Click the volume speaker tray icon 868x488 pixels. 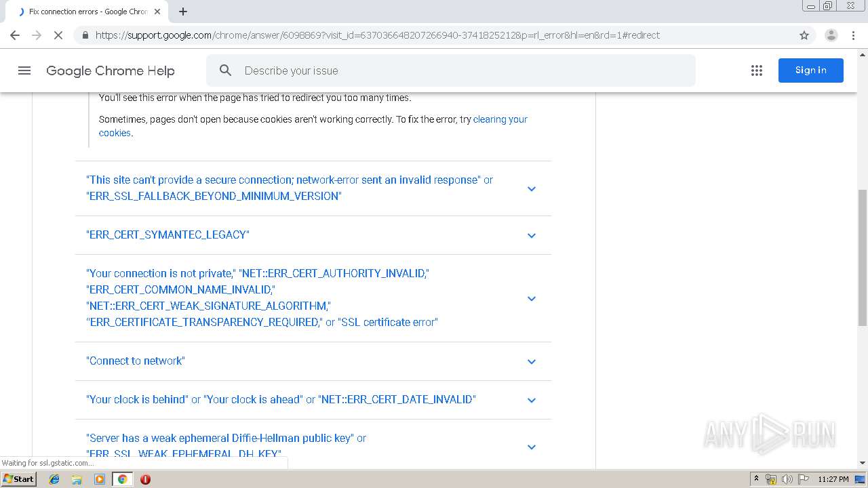coord(787,479)
